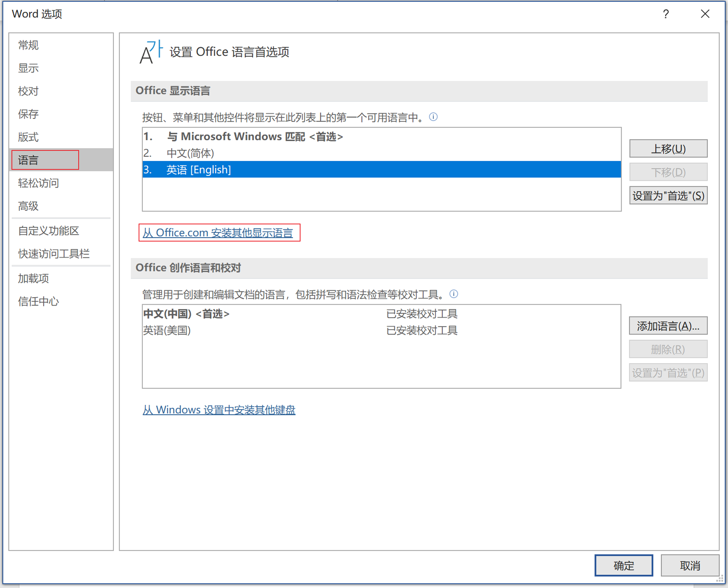Open link to install display languages from Office.com

tap(218, 233)
